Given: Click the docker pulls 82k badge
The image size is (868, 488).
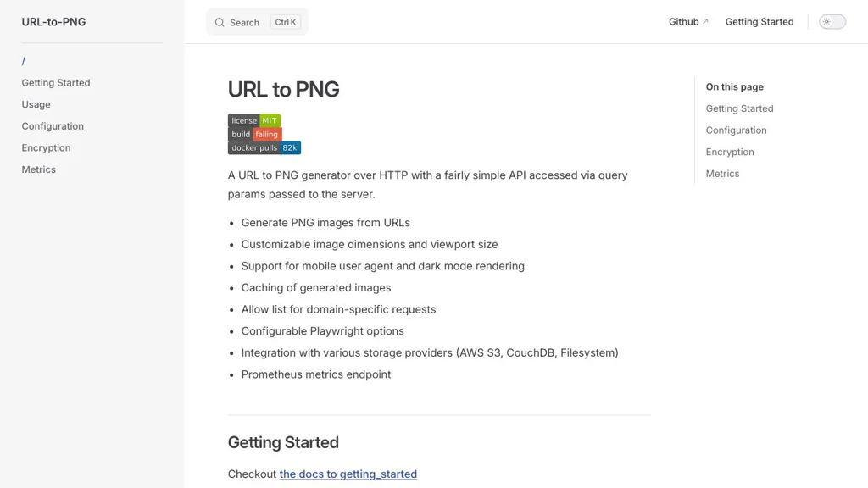Looking at the screenshot, I should pos(264,147).
